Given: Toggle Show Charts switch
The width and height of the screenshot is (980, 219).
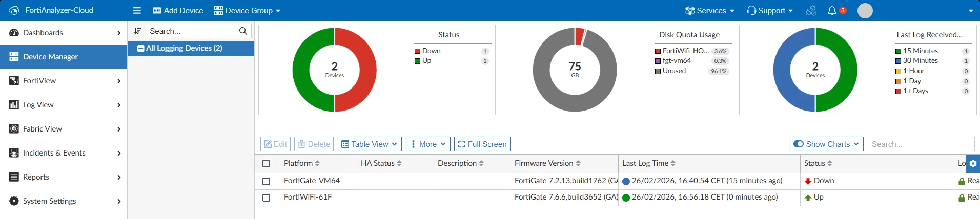Looking at the screenshot, I should (x=799, y=144).
